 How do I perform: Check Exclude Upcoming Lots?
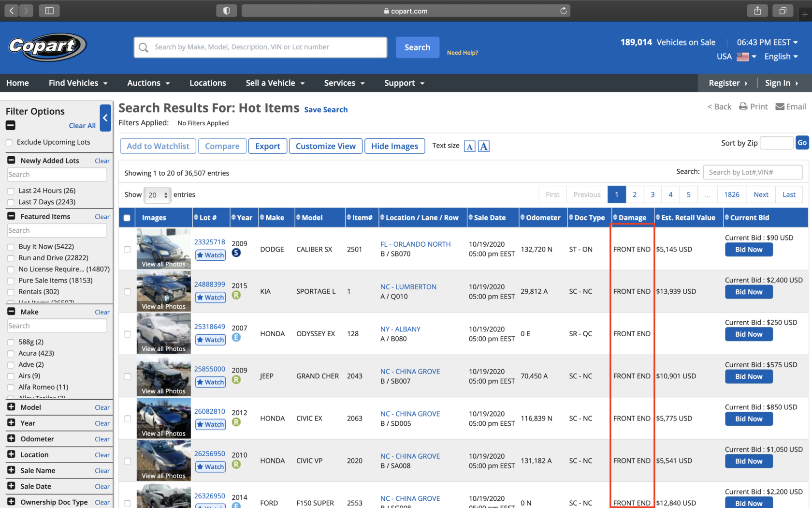[x=9, y=142]
